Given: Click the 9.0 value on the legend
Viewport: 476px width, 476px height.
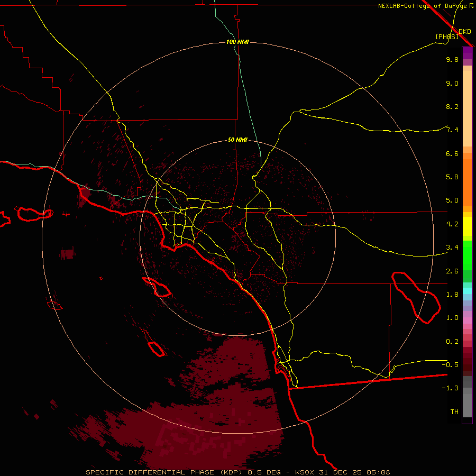Looking at the screenshot, I should click(x=452, y=83).
